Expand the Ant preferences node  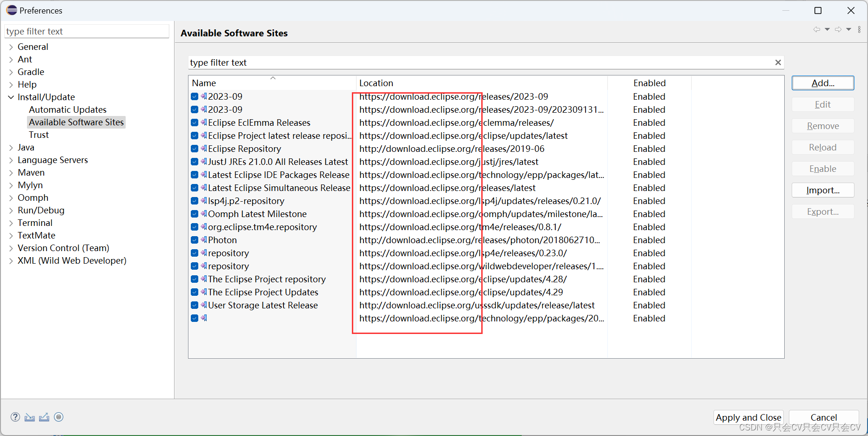click(x=11, y=60)
